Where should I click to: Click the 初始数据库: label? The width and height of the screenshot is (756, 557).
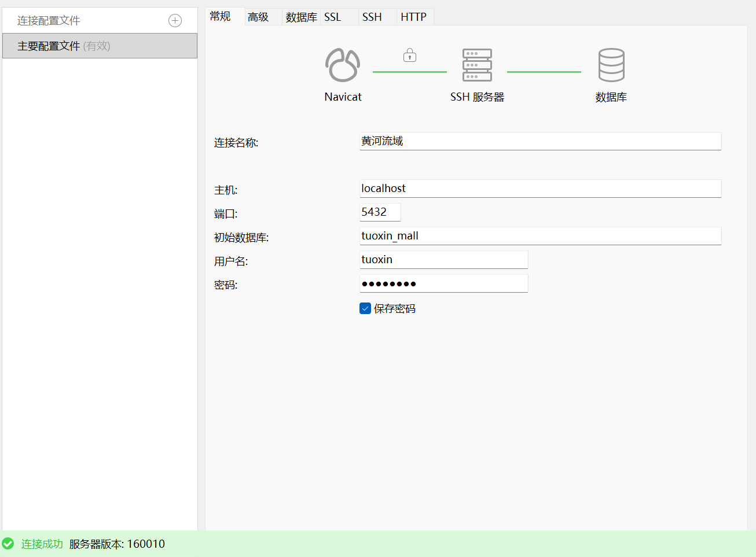pyautogui.click(x=241, y=238)
